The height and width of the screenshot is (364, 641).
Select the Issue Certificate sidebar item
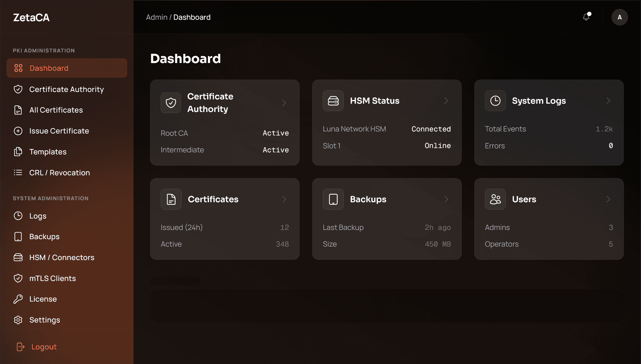[59, 131]
